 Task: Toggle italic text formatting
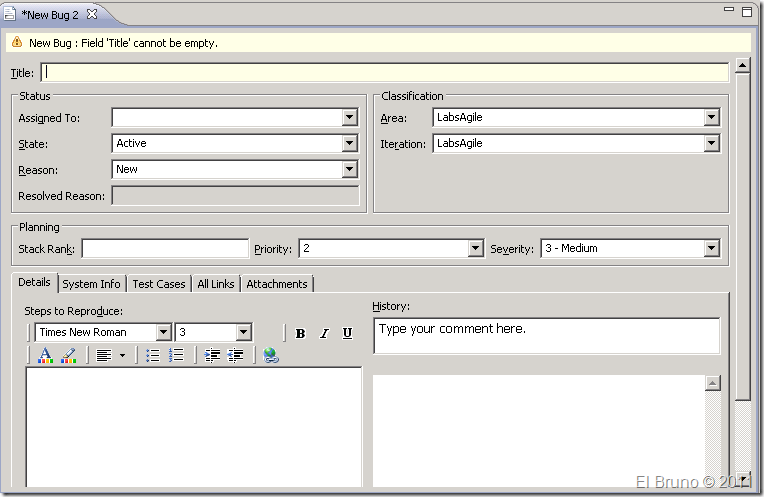pyautogui.click(x=324, y=333)
